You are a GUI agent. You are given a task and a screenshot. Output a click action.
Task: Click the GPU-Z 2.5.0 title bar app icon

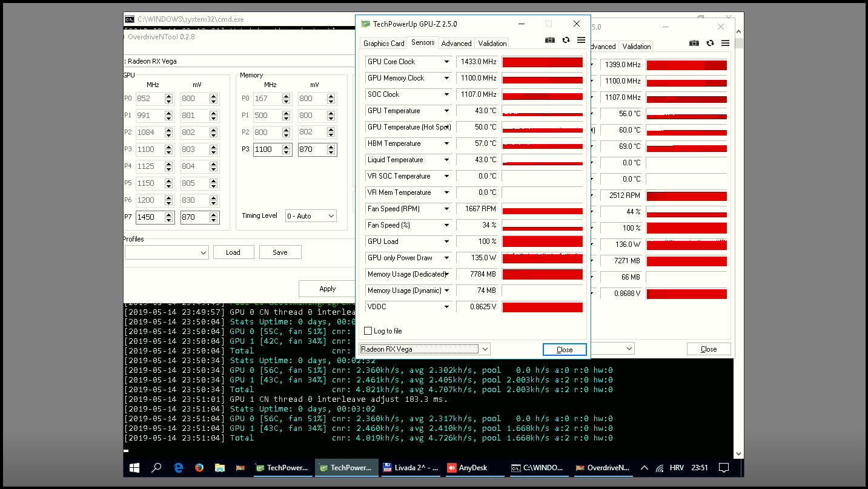(x=365, y=24)
